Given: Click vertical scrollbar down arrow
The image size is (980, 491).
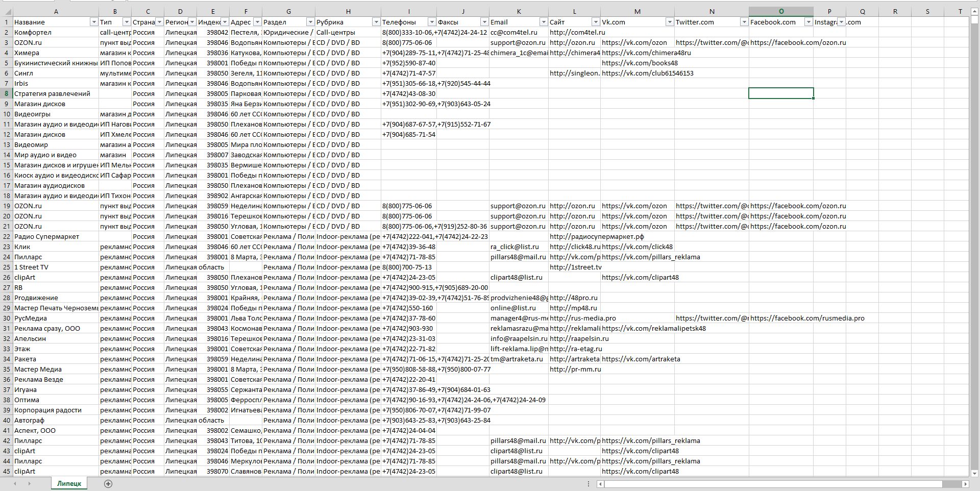Looking at the screenshot, I should (x=974, y=473).
